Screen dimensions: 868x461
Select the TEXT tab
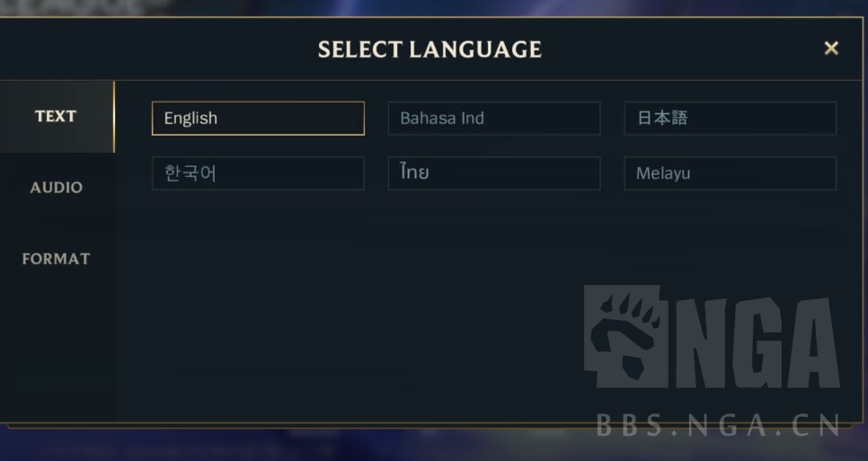coord(56,117)
